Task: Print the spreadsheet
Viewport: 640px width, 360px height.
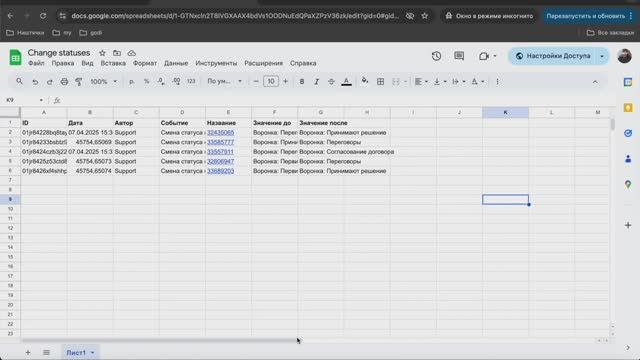Action: coord(64,82)
